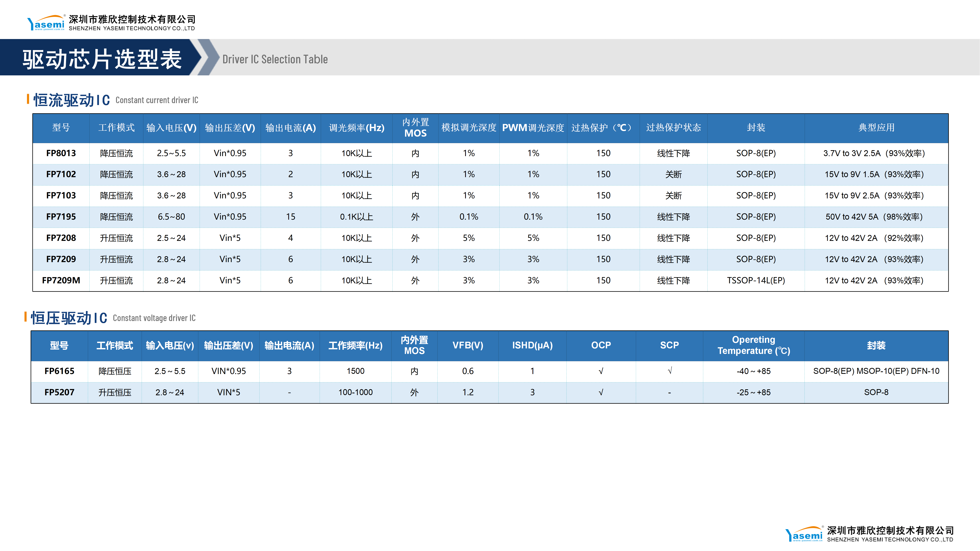Click the 1.2 VFB value of FP5207

[x=468, y=392]
